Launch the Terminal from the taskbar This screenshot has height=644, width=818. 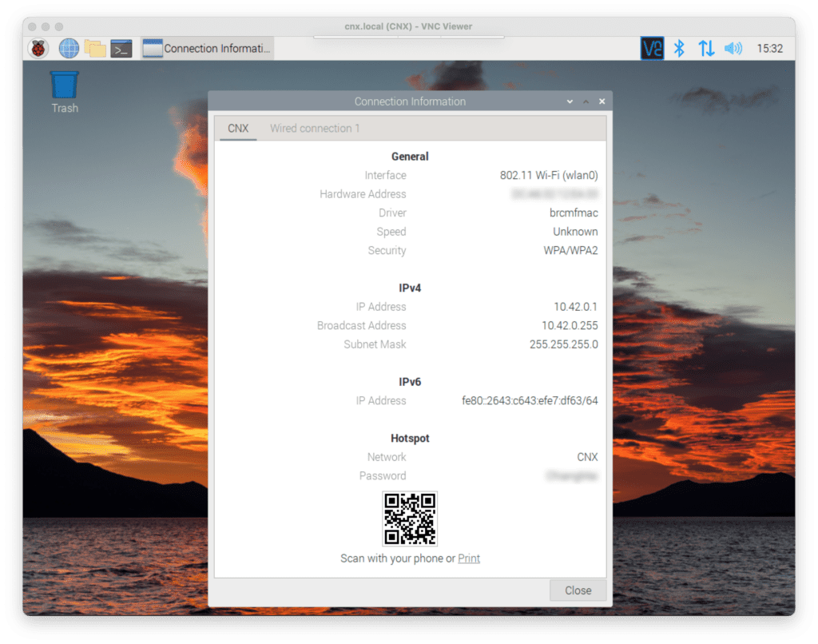point(121,49)
